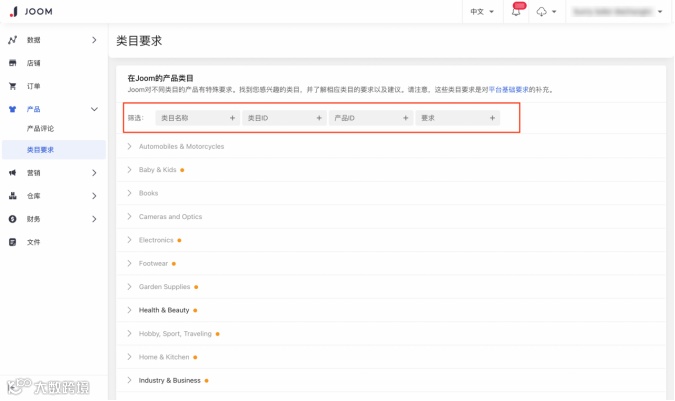Screen dimensions: 675x401
Task: Click the 仓库 warehouse icon
Action: coord(12,196)
